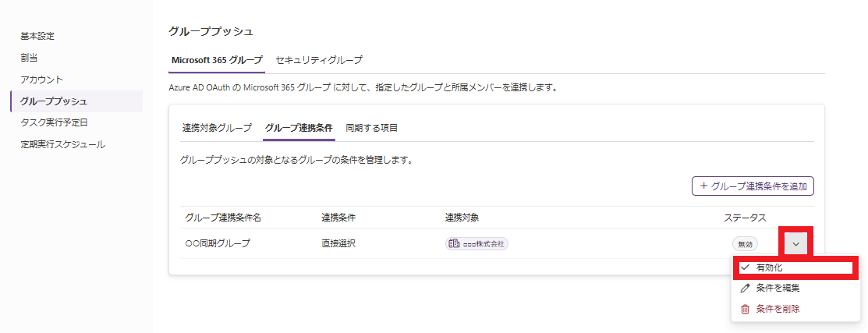Click the pencil icon for 条件を編集
This screenshot has height=333, width=868.
(745, 288)
